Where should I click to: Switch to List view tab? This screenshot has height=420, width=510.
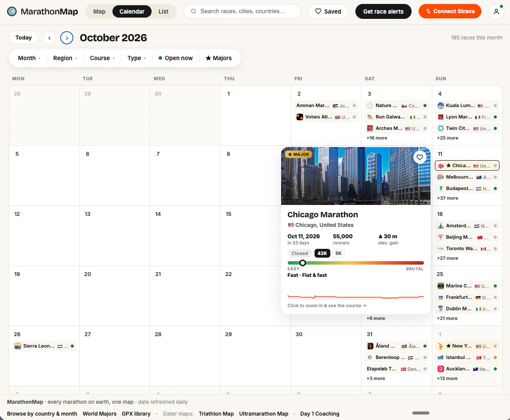(x=163, y=11)
